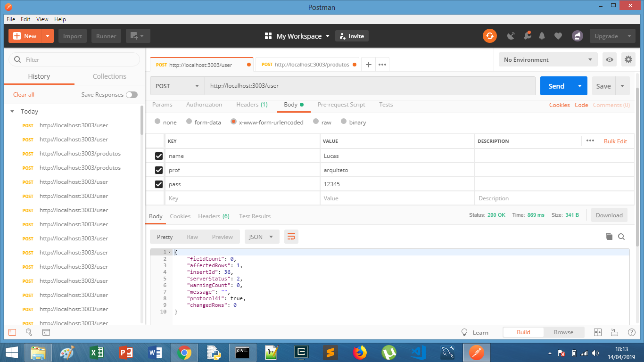Image resolution: width=644 pixels, height=362 pixels.
Task: Toggle two-pane view icon in bottom bar
Action: 597,332
